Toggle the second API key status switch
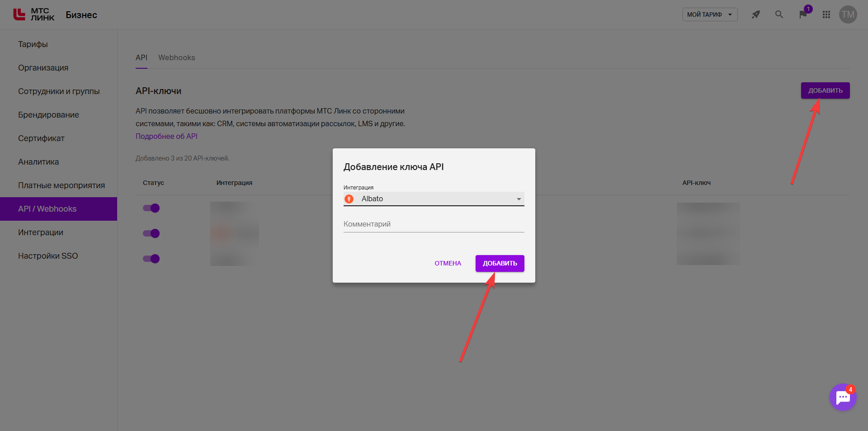The image size is (868, 431). coord(151,233)
